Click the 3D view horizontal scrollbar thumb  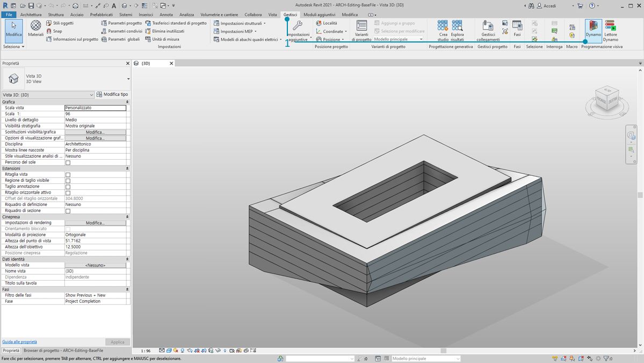(443, 351)
